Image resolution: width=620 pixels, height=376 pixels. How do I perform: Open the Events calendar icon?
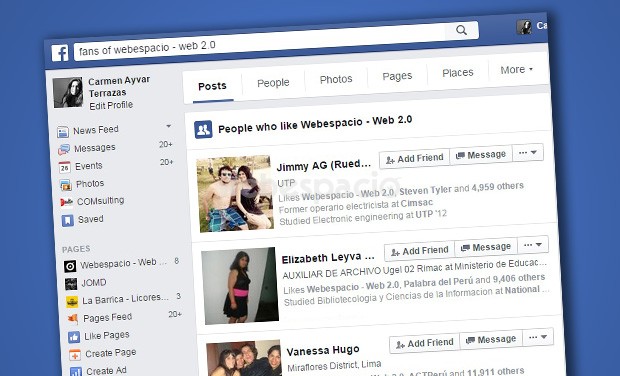pyautogui.click(x=64, y=167)
